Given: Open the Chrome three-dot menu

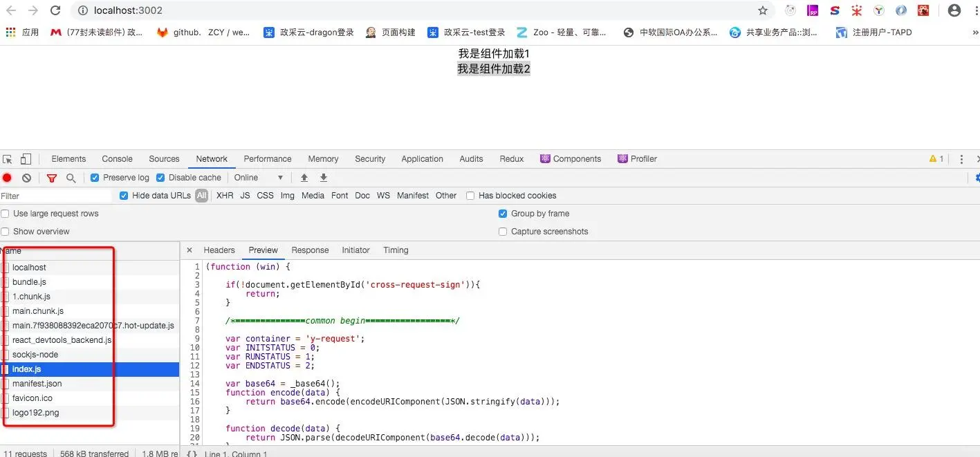Looking at the screenshot, I should click(x=977, y=10).
